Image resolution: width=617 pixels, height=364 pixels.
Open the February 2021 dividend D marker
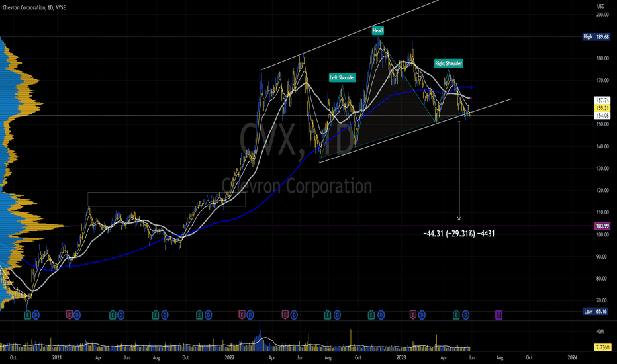coord(77,315)
